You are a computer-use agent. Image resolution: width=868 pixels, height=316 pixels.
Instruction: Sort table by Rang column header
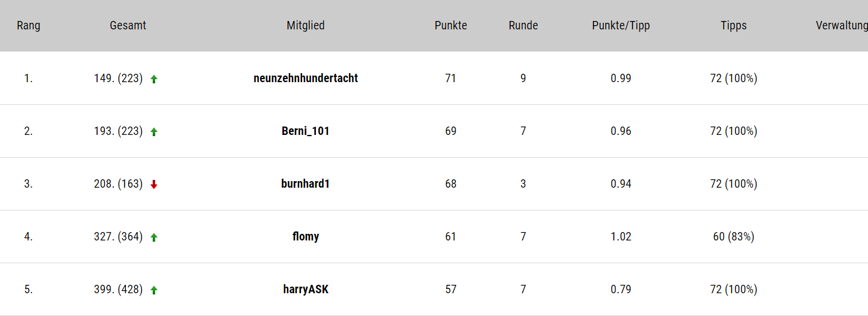click(29, 25)
